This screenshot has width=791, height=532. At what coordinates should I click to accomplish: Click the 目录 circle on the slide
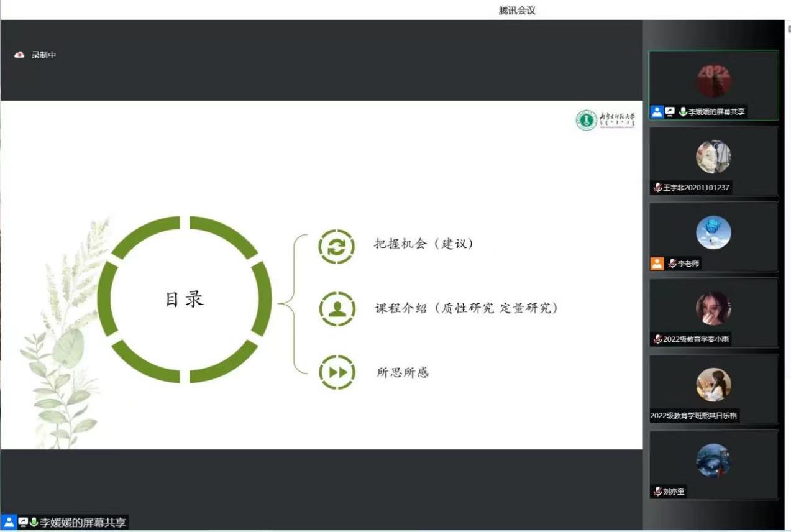[185, 299]
